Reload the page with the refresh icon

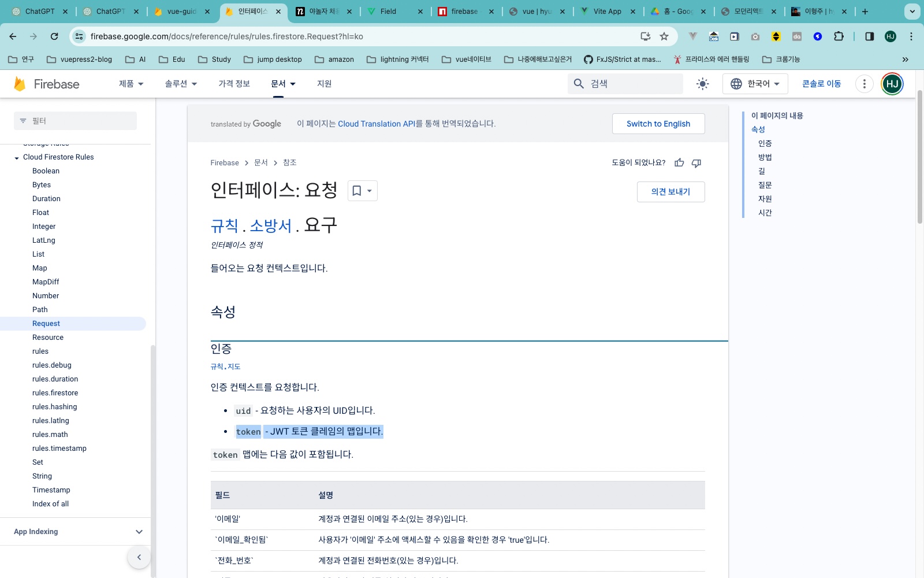click(54, 36)
